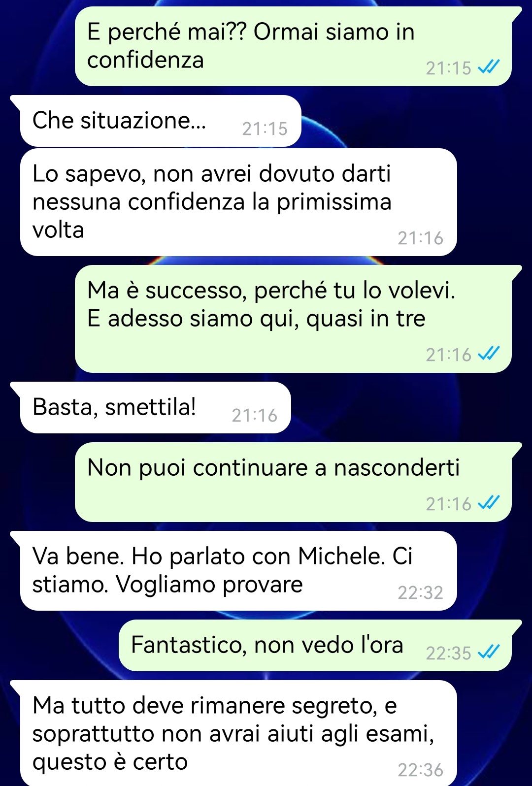This screenshot has width=532, height=786.
Task: Tap the 'Ma tutto deve rimanere segreto' message
Action: [x=238, y=733]
